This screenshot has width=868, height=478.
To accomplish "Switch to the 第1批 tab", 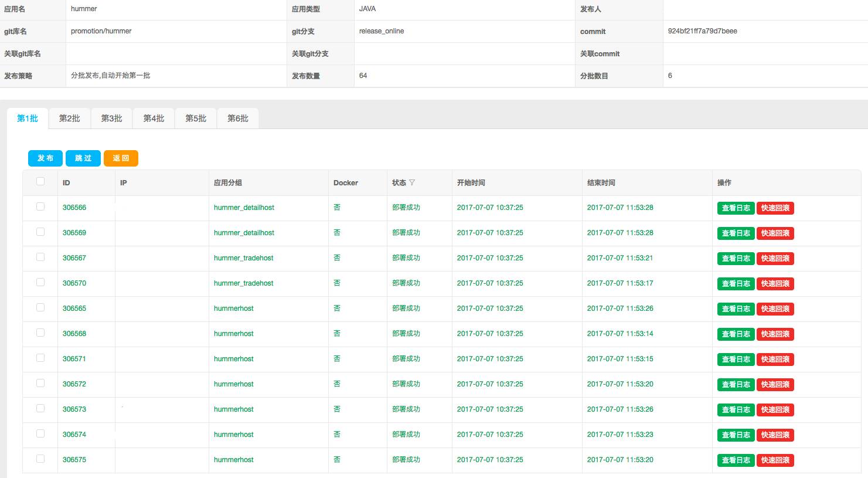I will (x=28, y=118).
